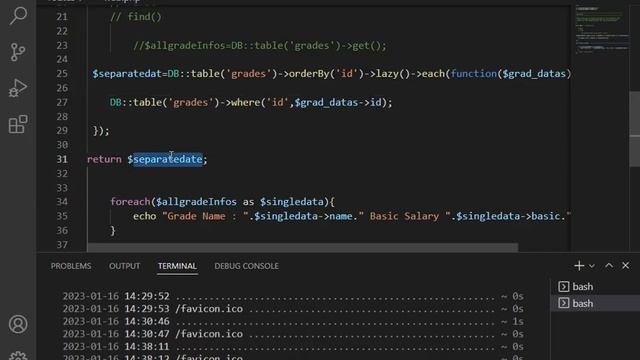Click $separatedat variable on line 25
640x360 pixels.
pos(127,74)
